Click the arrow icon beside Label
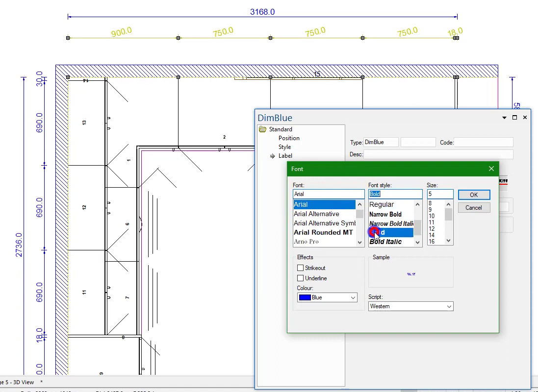 [x=272, y=156]
